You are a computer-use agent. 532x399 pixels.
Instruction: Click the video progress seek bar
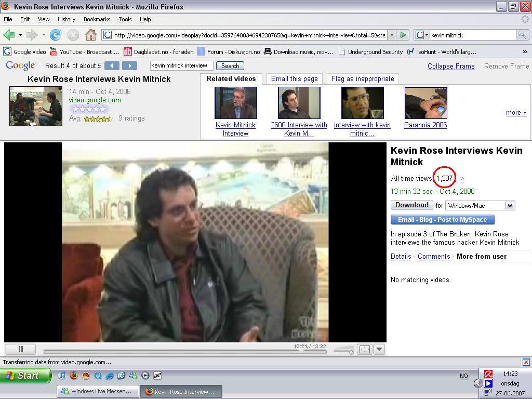point(185,352)
